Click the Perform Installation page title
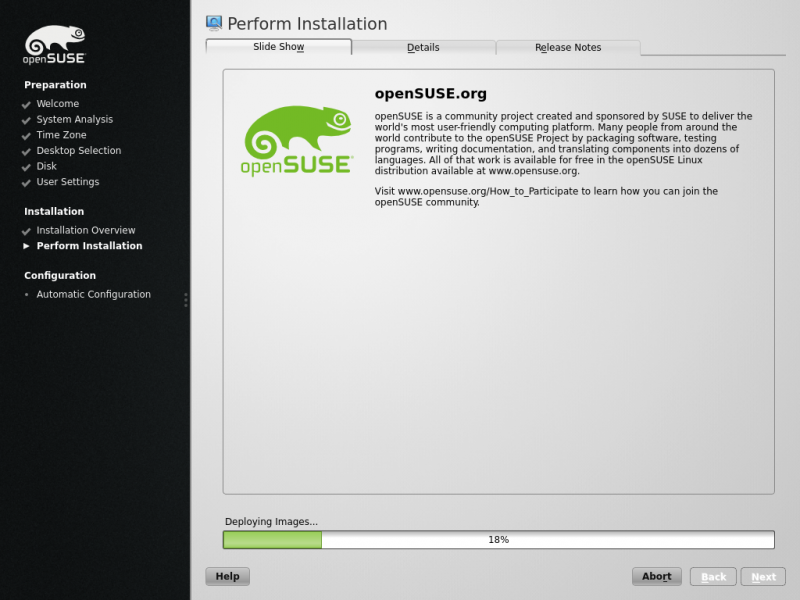 click(307, 24)
